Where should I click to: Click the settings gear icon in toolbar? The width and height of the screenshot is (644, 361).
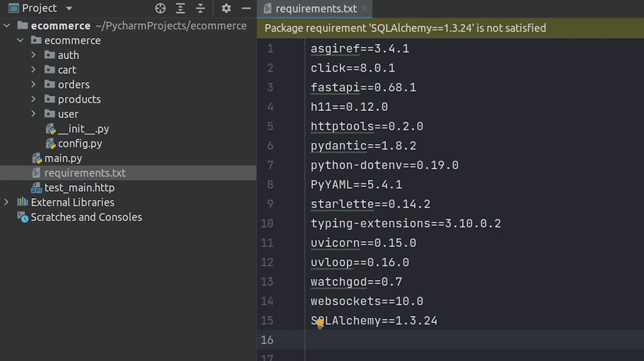point(225,8)
